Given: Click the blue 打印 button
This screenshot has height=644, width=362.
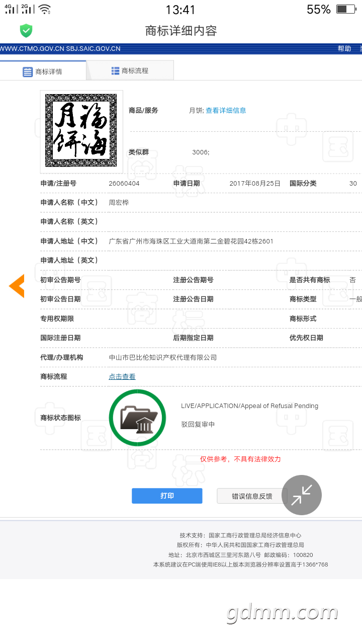Looking at the screenshot, I should coord(167,496).
